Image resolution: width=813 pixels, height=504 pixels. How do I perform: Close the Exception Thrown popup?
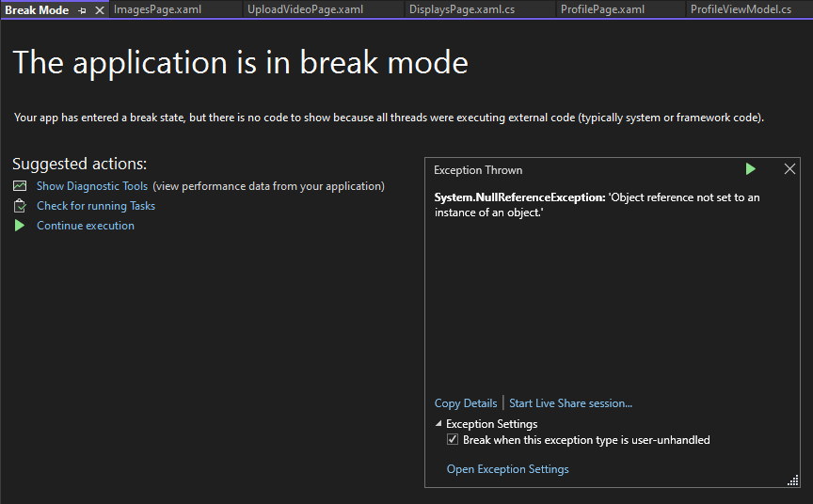pyautogui.click(x=789, y=169)
